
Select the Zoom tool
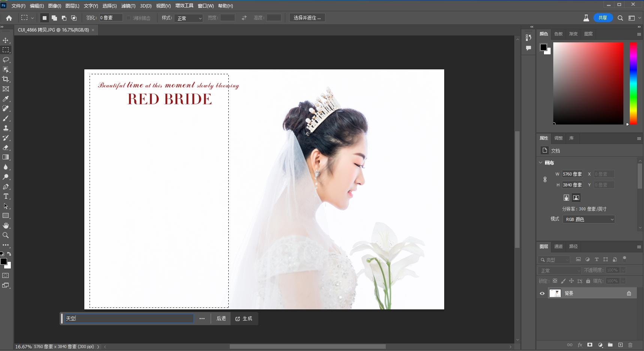[6, 235]
